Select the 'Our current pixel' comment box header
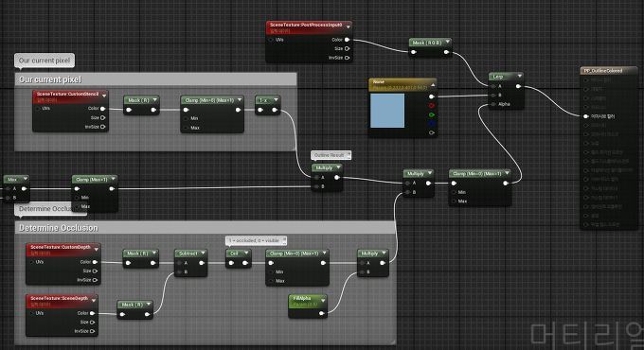 pyautogui.click(x=155, y=79)
